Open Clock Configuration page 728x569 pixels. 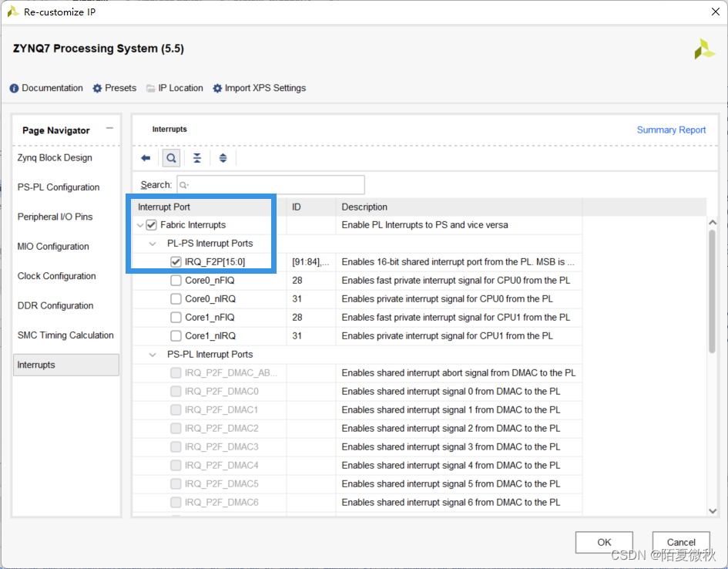57,276
